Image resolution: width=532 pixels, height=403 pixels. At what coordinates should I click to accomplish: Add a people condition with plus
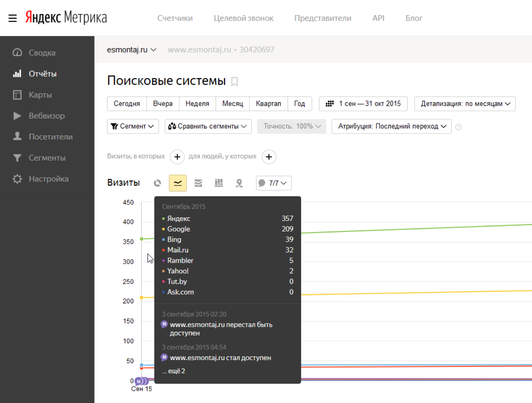[269, 157]
